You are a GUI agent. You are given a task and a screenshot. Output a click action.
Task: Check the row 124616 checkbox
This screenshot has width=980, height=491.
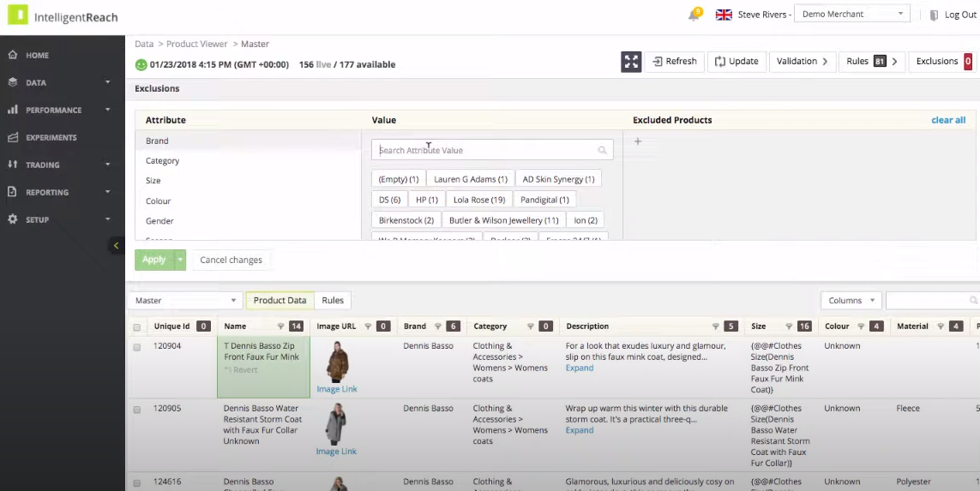point(137,483)
